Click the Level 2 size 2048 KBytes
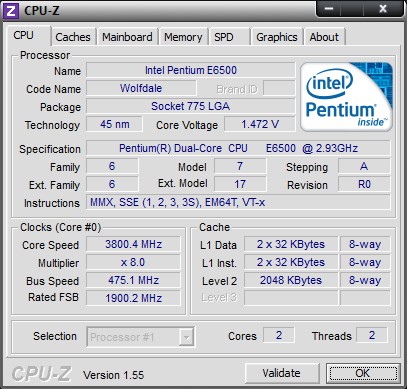The height and width of the screenshot is (389, 407). 291,280
